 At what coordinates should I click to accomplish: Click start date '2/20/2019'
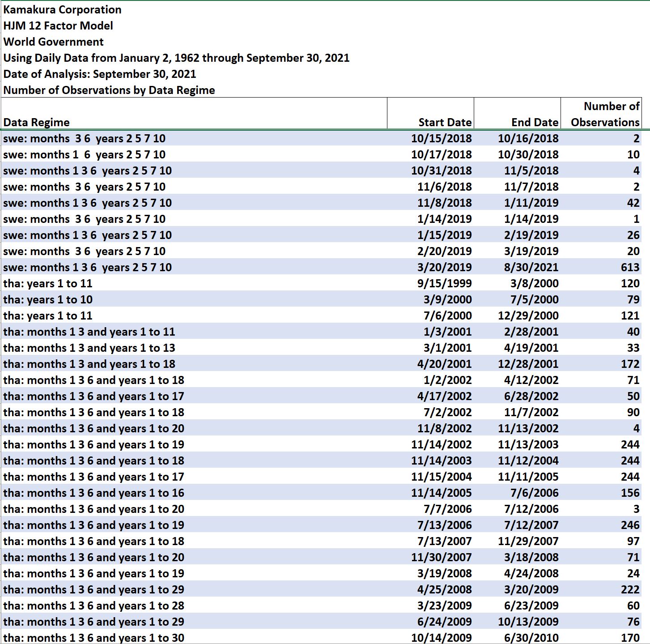tap(444, 252)
